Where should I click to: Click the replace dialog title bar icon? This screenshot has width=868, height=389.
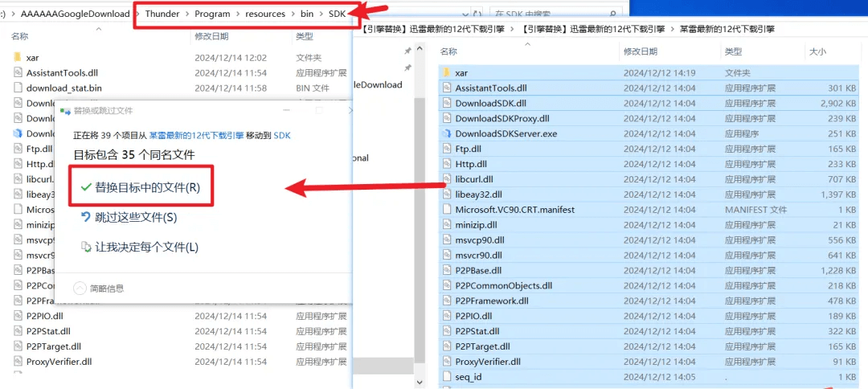coord(65,111)
